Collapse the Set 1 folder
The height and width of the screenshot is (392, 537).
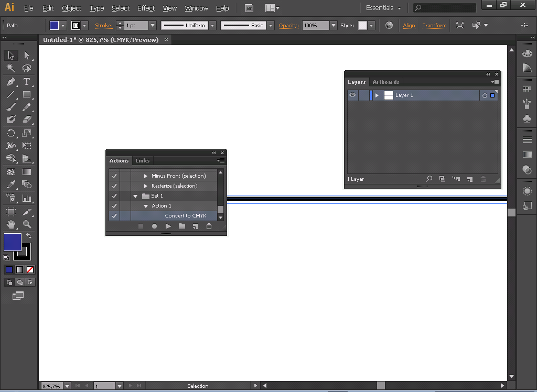[x=135, y=196]
